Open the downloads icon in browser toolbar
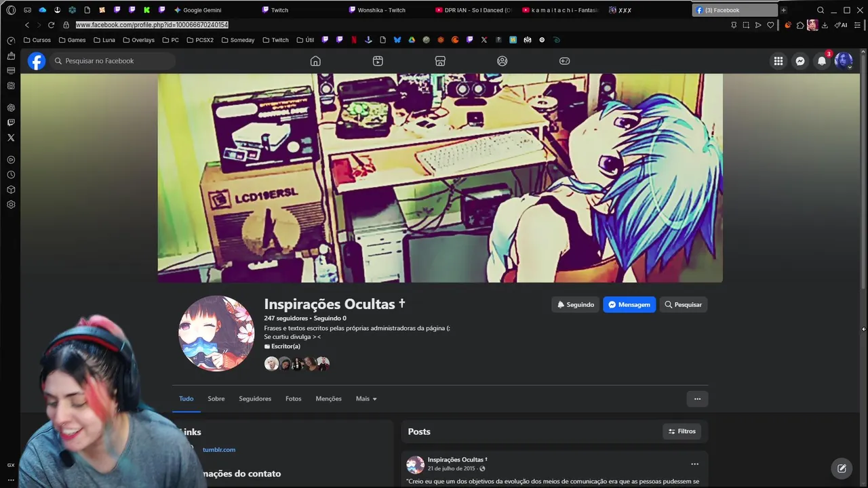This screenshot has width=868, height=488. [825, 25]
